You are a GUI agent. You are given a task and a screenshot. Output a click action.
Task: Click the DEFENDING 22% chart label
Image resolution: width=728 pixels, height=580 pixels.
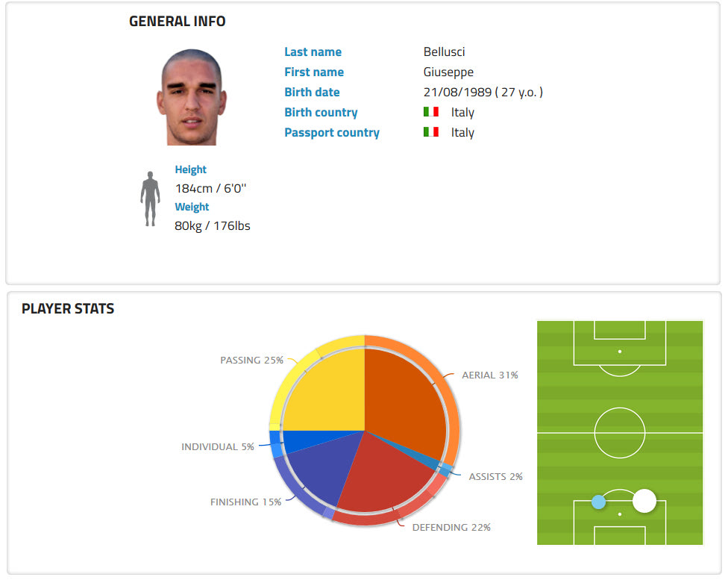[x=451, y=527]
